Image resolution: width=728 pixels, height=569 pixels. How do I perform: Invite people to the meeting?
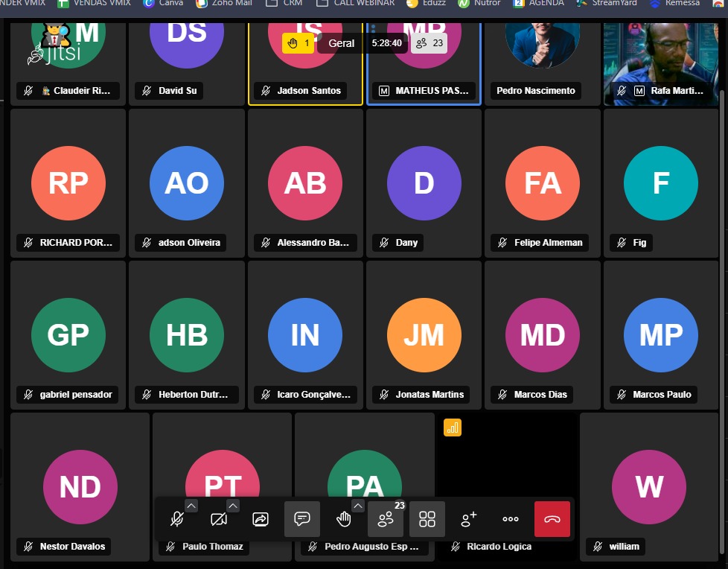tap(469, 519)
